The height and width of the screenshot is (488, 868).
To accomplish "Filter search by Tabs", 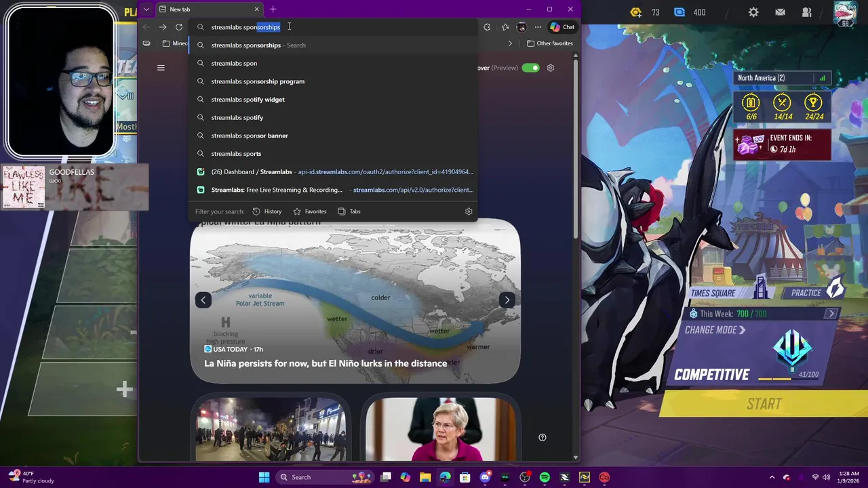I will (349, 211).
